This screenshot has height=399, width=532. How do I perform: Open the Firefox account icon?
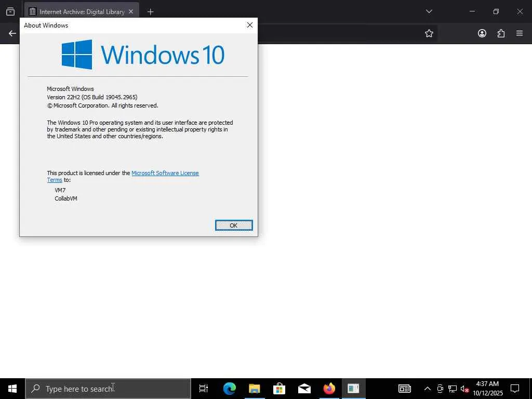click(x=482, y=33)
